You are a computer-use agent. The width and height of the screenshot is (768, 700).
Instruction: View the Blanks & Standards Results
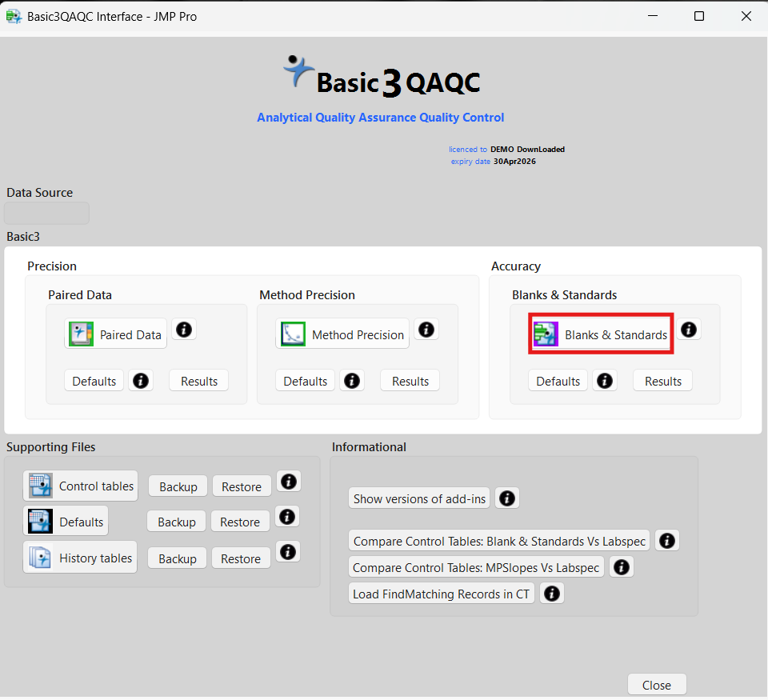point(662,381)
